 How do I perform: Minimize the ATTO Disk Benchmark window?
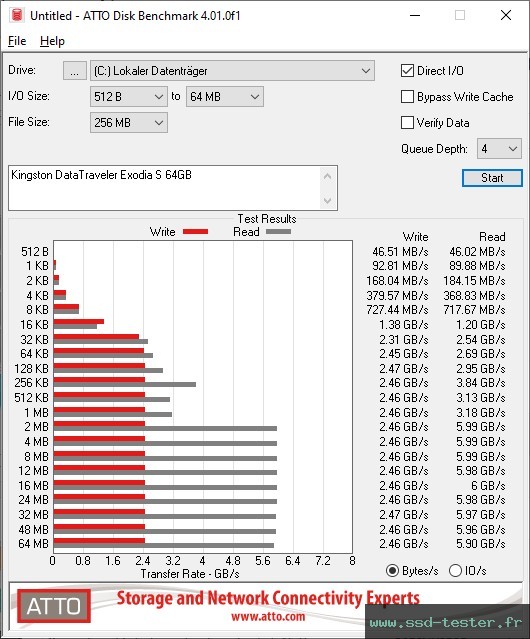pyautogui.click(x=415, y=15)
